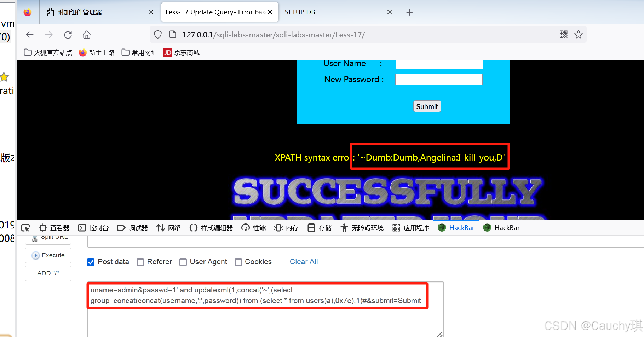Uncheck the Post data checkbox
Image resolution: width=644 pixels, height=337 pixels.
click(91, 262)
